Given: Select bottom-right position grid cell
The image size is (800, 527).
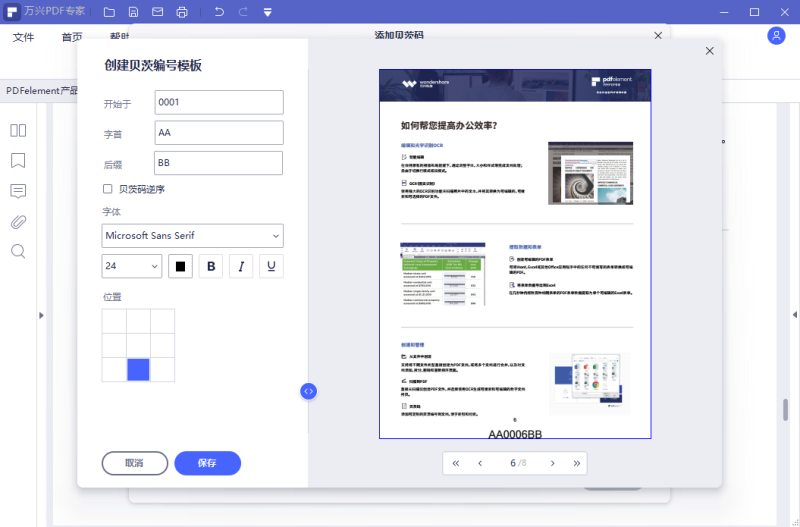Looking at the screenshot, I should click(x=163, y=369).
